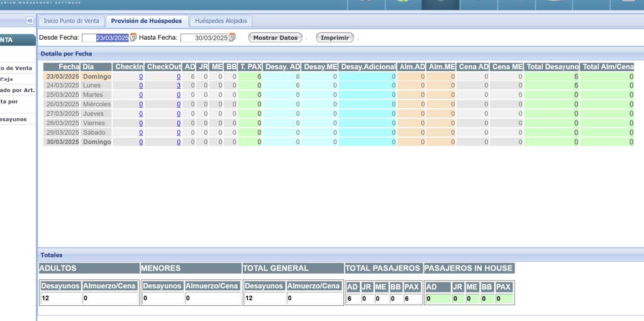Image resolution: width=644 pixels, height=321 pixels.
Task: Collapse the left sidebar with double-chevron
Action: tap(30, 21)
